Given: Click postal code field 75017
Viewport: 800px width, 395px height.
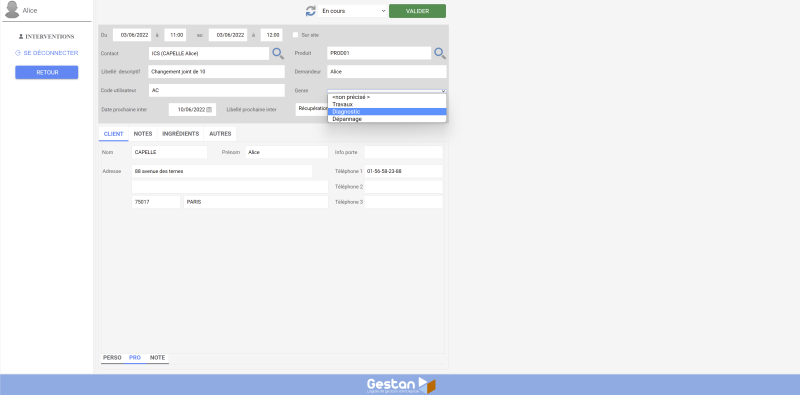Looking at the screenshot, I should pos(156,202).
